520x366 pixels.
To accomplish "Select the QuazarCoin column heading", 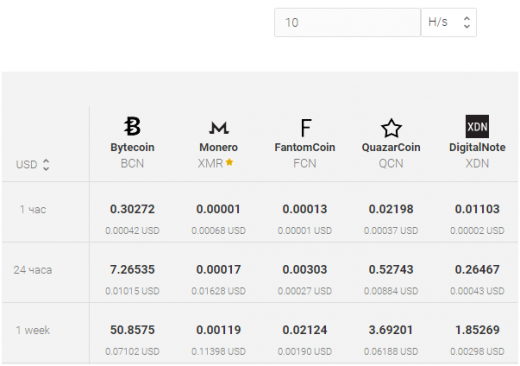I will (391, 147).
